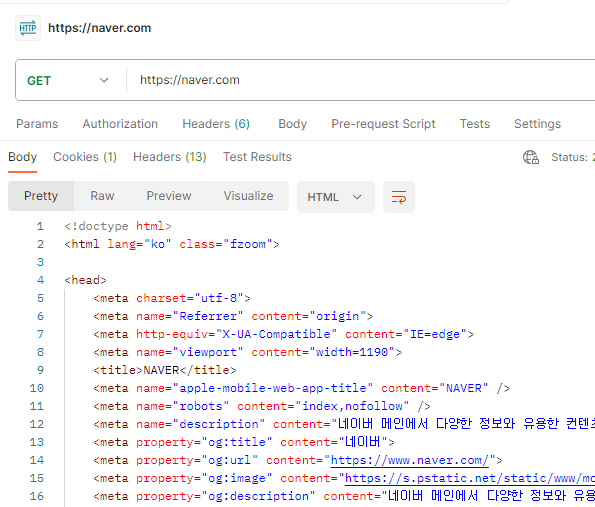Open the s.pstatic.net og:image link
This screenshot has width=595, height=507.
[x=470, y=478]
